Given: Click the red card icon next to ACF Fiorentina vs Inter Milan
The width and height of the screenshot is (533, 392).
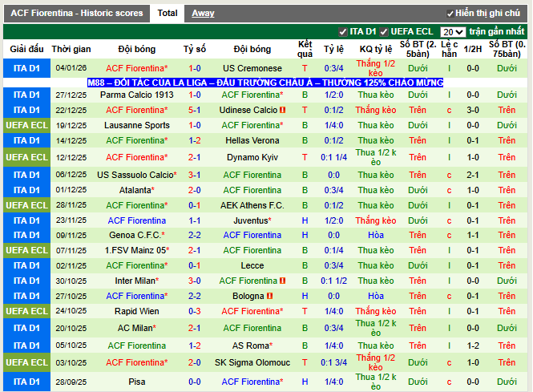Looking at the screenshot, I should [282, 281].
